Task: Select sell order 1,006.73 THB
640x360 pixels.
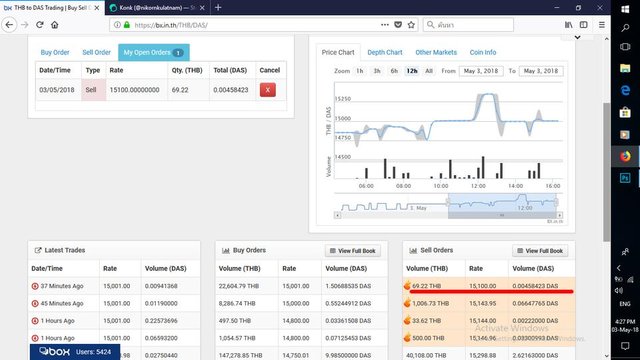Action: (489, 303)
